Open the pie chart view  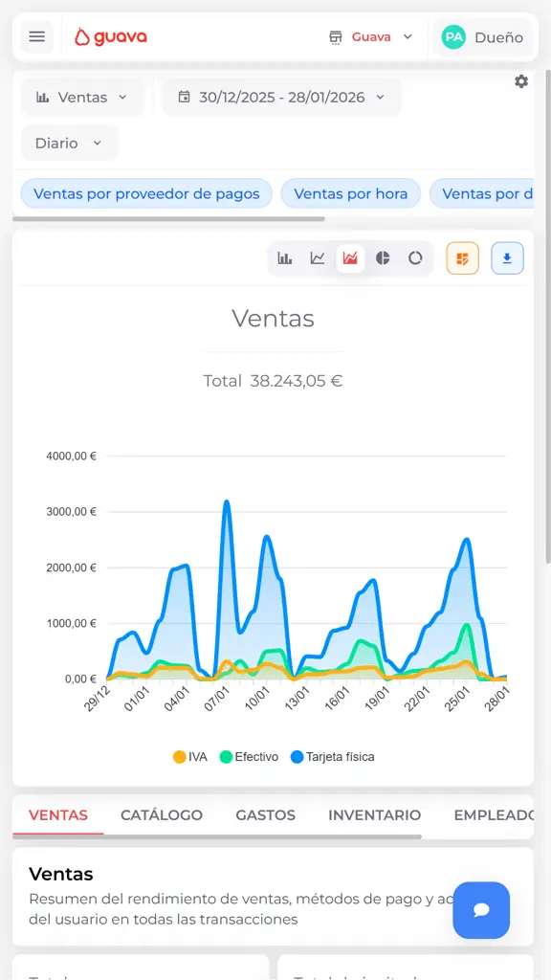coord(382,257)
